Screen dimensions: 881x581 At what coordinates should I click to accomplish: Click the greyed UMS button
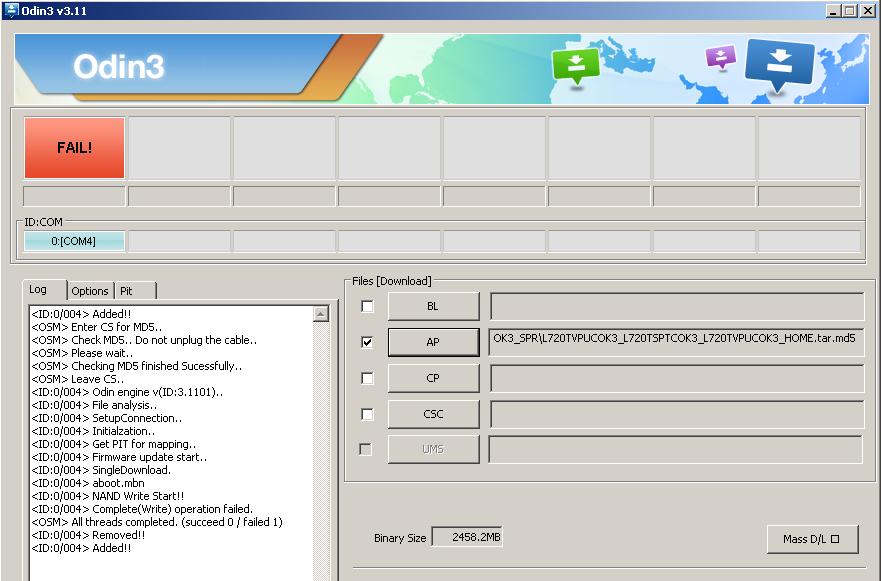(x=433, y=450)
